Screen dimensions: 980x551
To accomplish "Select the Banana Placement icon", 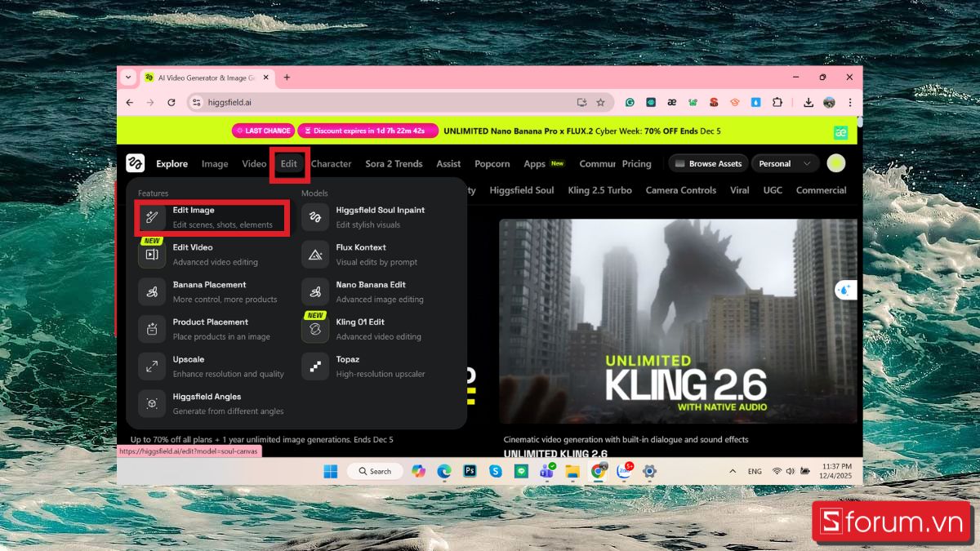I will pyautogui.click(x=152, y=291).
